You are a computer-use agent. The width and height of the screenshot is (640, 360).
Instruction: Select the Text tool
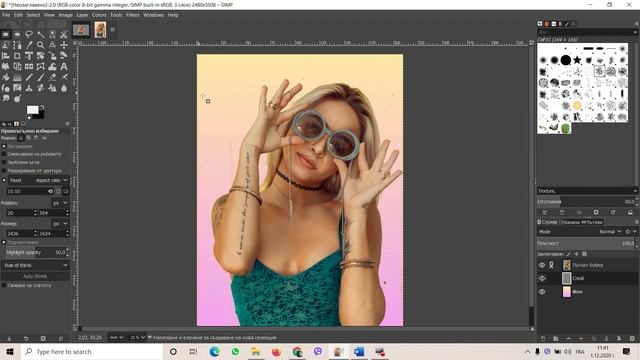click(x=64, y=66)
